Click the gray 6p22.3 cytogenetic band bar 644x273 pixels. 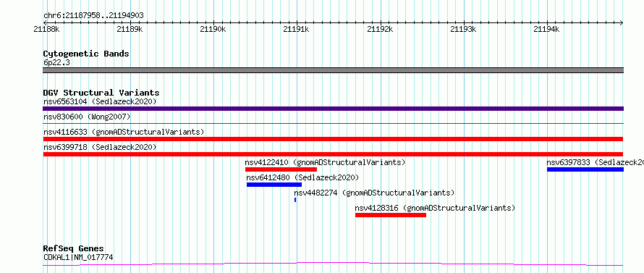(333, 70)
